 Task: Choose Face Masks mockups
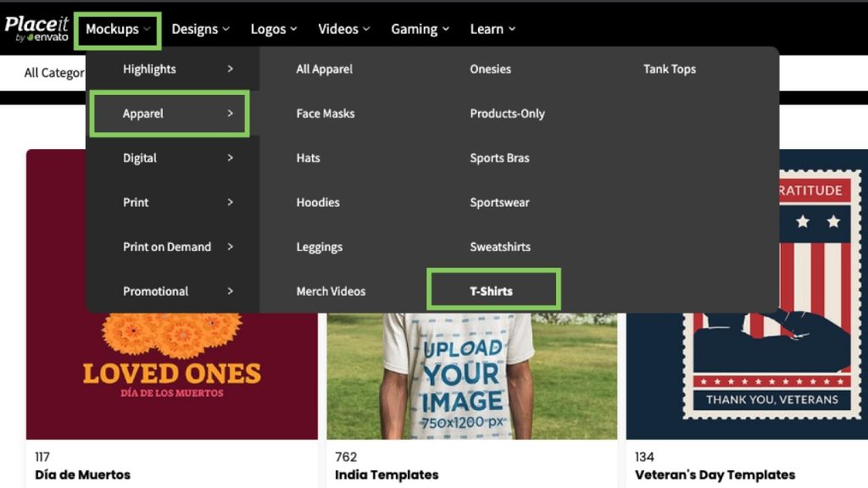(325, 114)
